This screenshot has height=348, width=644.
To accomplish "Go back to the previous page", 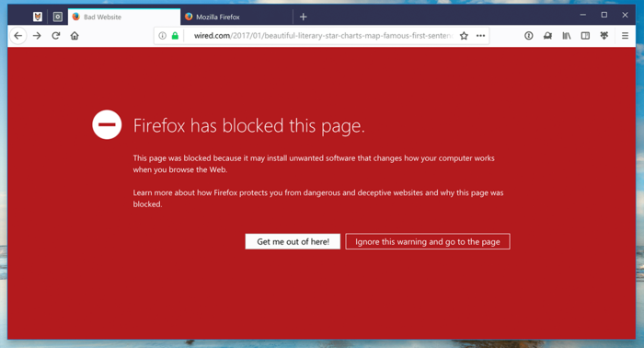I will tap(18, 36).
